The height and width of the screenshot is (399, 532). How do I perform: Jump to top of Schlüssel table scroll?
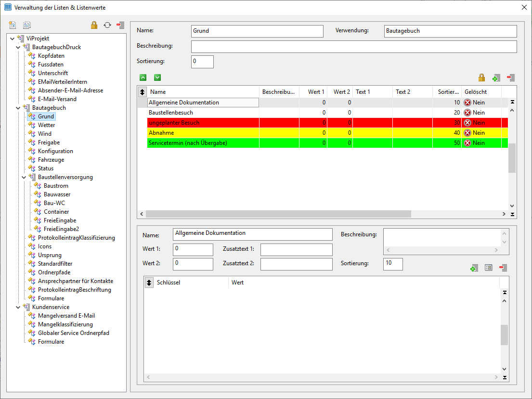(x=505, y=293)
